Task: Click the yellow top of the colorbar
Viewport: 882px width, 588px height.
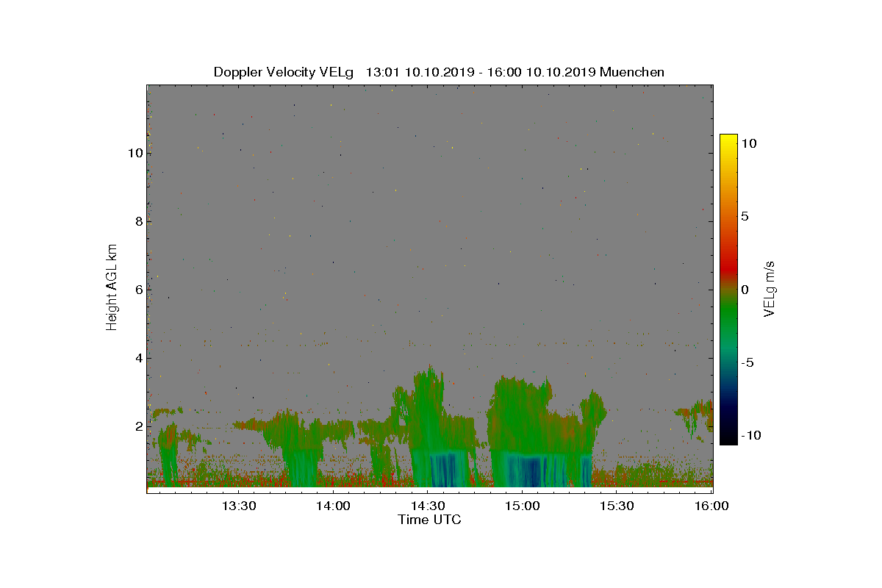Action: point(728,141)
